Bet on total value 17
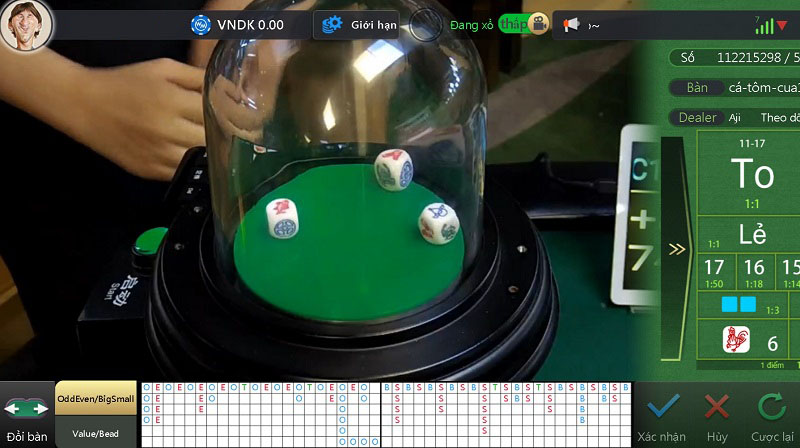800x448 pixels. coord(714,270)
